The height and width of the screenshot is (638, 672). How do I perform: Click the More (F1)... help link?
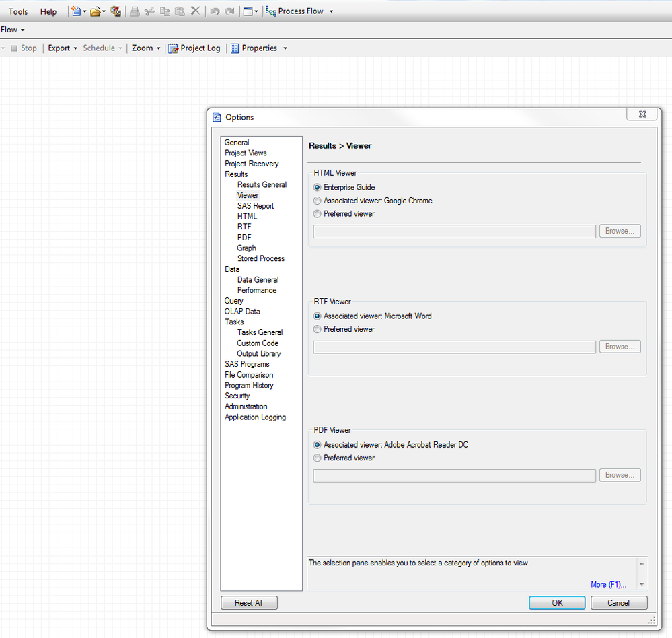pyautogui.click(x=608, y=584)
